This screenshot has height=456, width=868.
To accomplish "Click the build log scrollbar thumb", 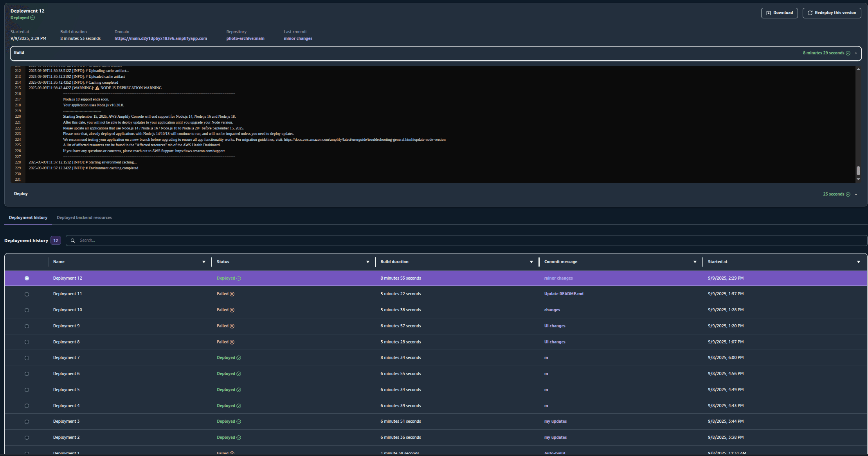I will point(858,171).
